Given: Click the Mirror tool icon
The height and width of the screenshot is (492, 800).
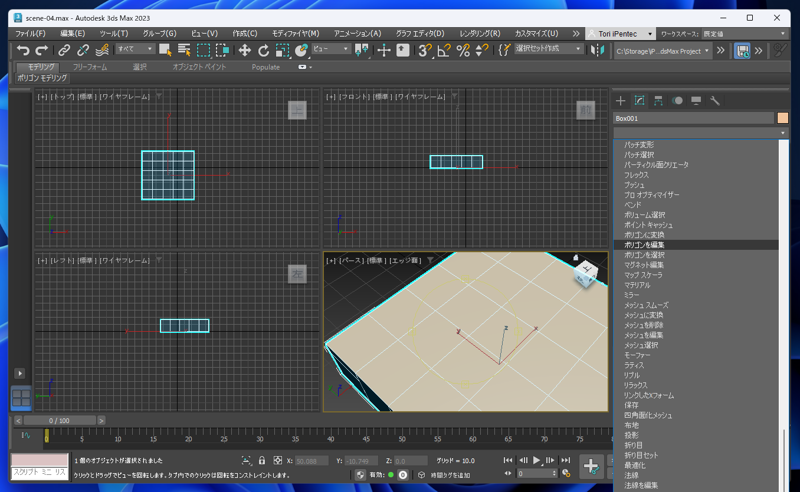Looking at the screenshot, I should 597,50.
